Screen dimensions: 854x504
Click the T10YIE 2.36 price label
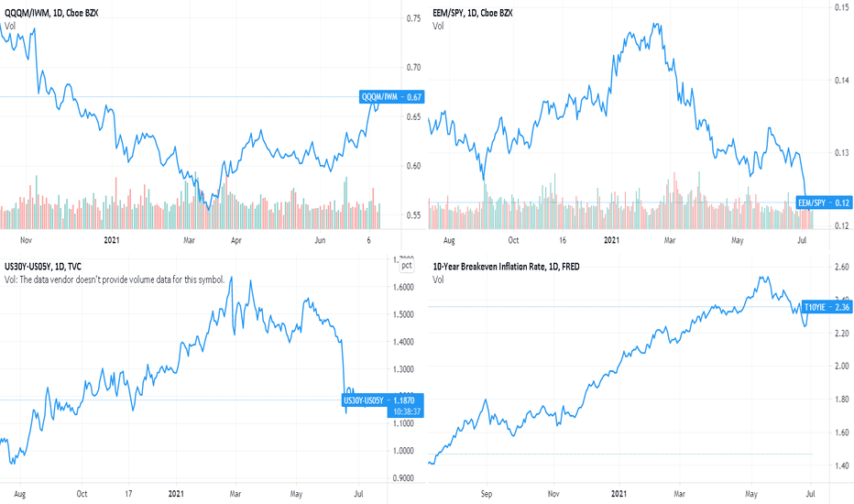827,307
